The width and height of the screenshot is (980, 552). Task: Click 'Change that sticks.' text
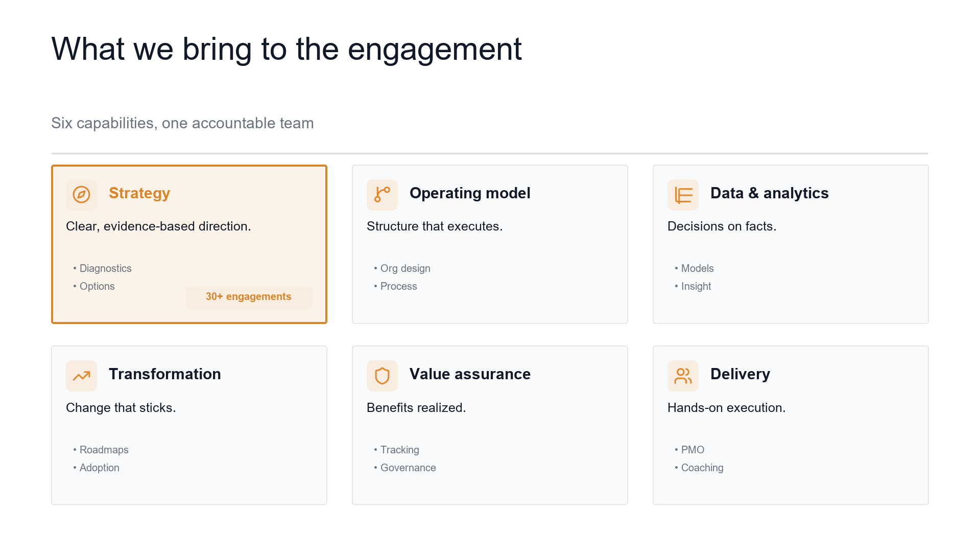tap(121, 408)
